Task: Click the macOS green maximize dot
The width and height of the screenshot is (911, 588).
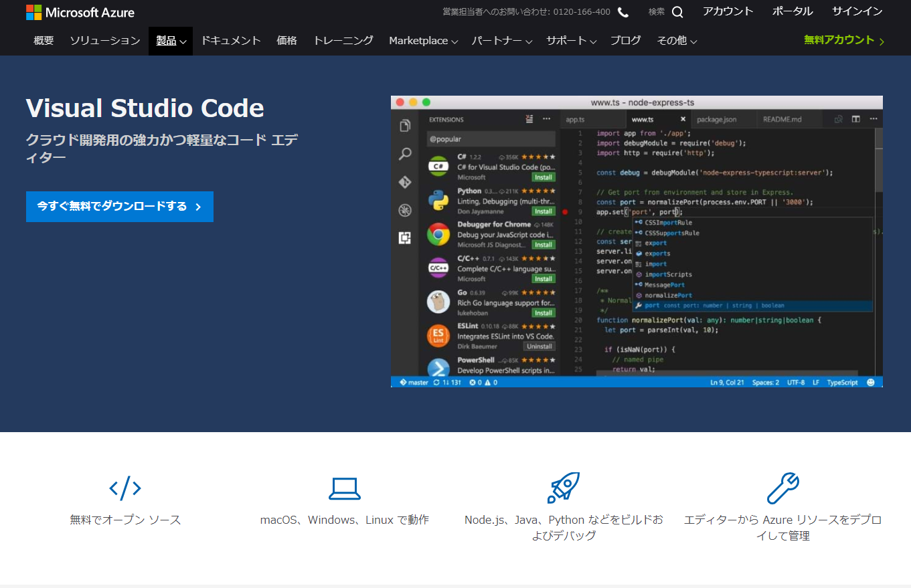Action: [x=426, y=102]
